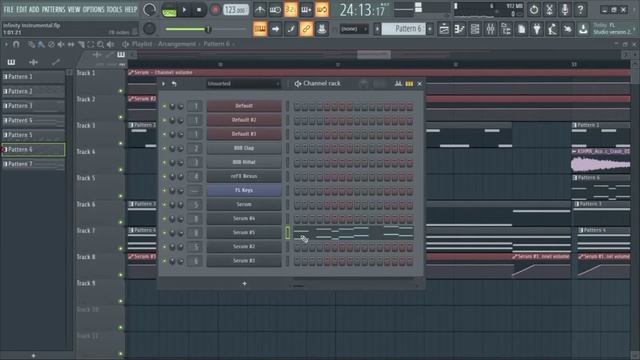Select the playlist mute tool
640x360 pixels.
[x=61, y=44]
